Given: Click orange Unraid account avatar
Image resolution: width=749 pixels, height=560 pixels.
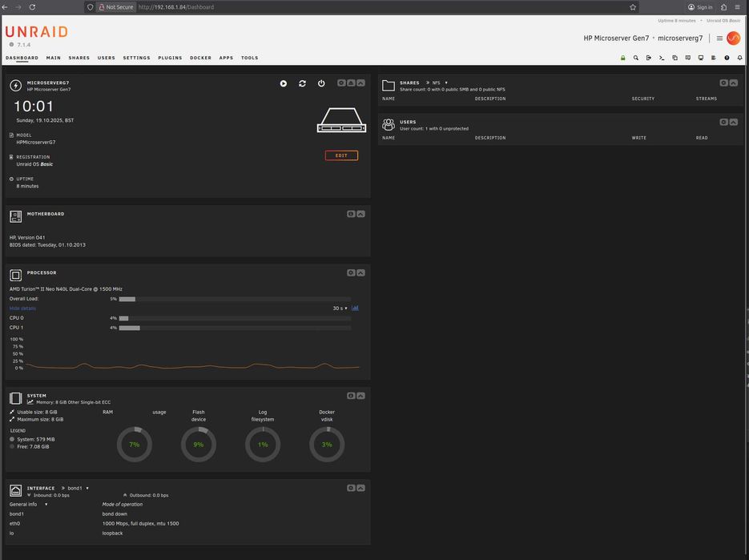Looking at the screenshot, I should pyautogui.click(x=733, y=38).
